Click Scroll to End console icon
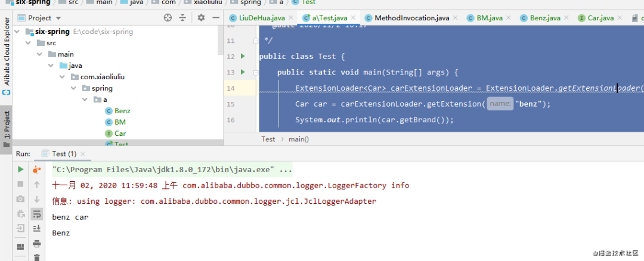This screenshot has height=261, width=644. click(36, 228)
